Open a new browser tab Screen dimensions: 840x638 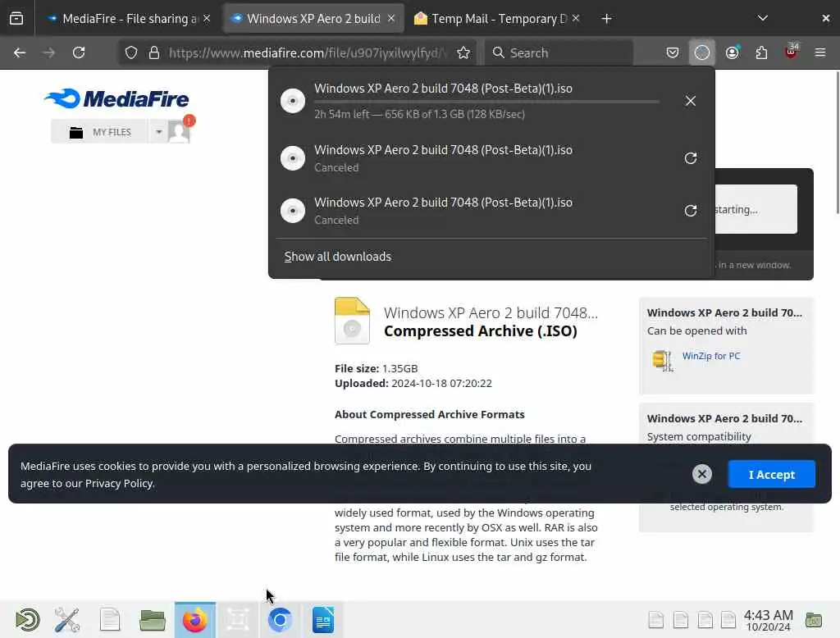pos(606,19)
